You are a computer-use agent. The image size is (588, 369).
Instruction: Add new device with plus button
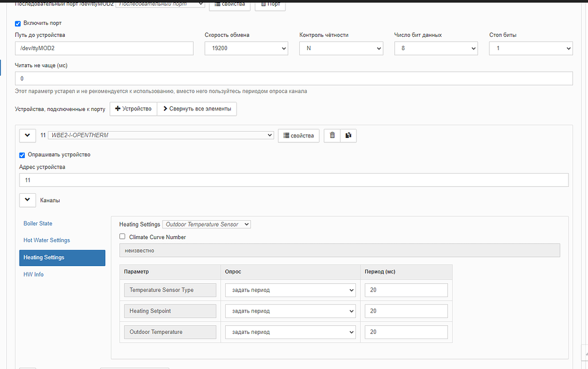133,109
